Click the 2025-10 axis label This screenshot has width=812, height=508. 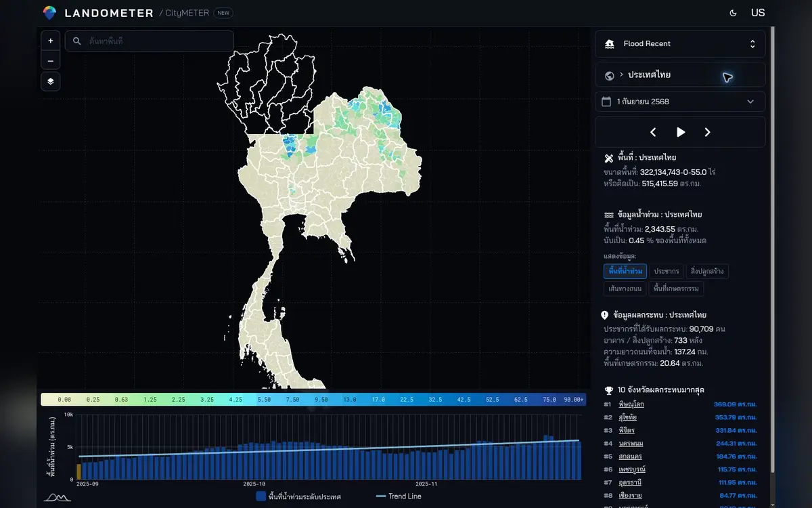[254, 484]
